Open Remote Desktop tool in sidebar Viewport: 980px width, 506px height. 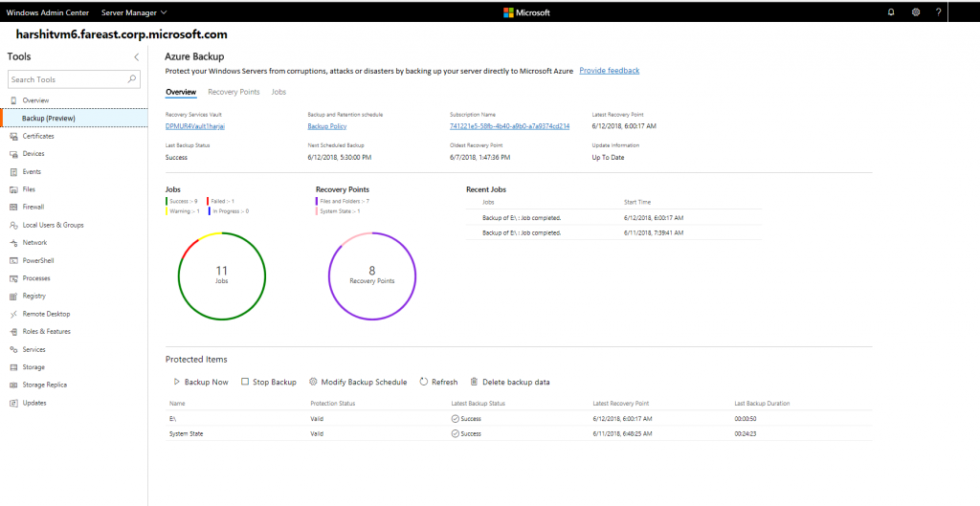[x=46, y=314]
